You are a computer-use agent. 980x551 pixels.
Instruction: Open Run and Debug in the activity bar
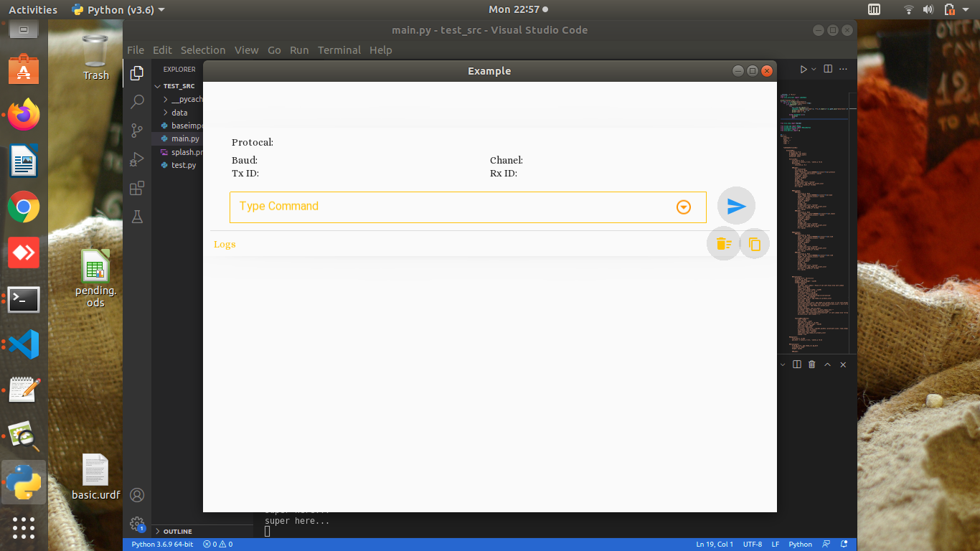(136, 159)
